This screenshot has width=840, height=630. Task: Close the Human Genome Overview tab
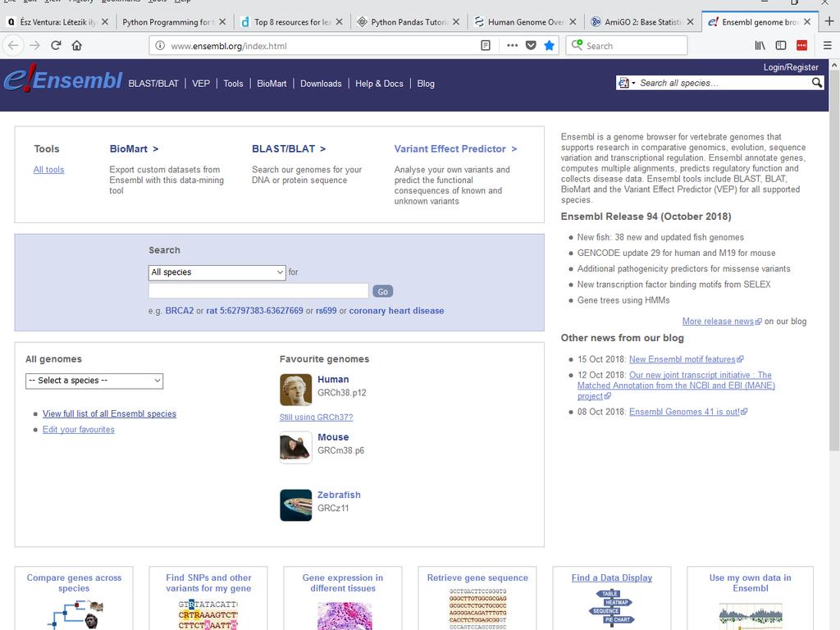tap(573, 22)
